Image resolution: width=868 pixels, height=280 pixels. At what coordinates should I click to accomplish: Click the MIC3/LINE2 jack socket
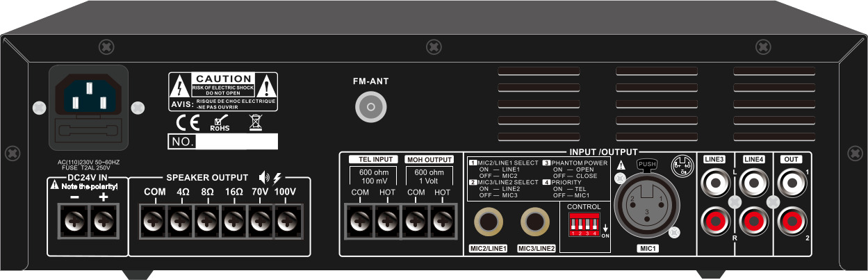click(536, 224)
